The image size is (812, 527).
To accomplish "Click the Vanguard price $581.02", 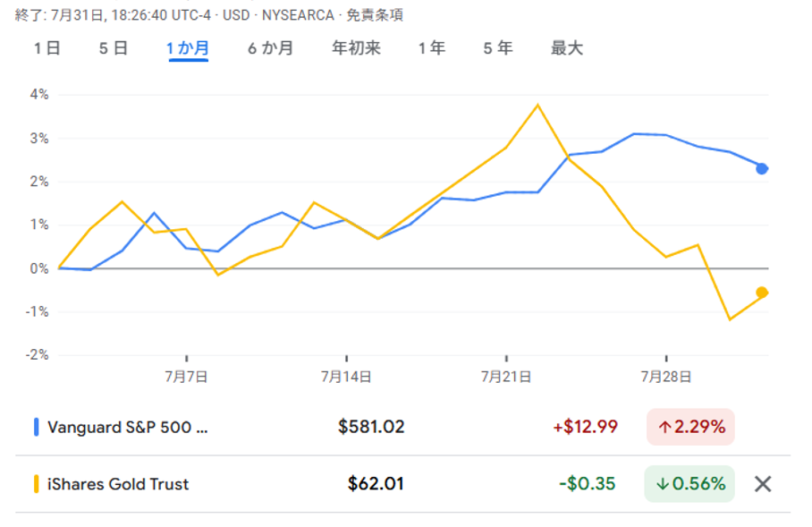I will (x=371, y=427).
